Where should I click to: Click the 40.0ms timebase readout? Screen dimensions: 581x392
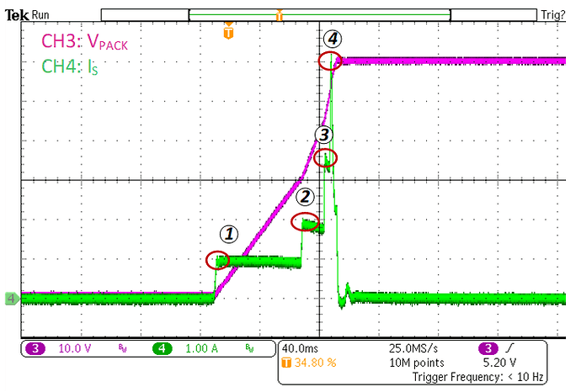pos(300,349)
